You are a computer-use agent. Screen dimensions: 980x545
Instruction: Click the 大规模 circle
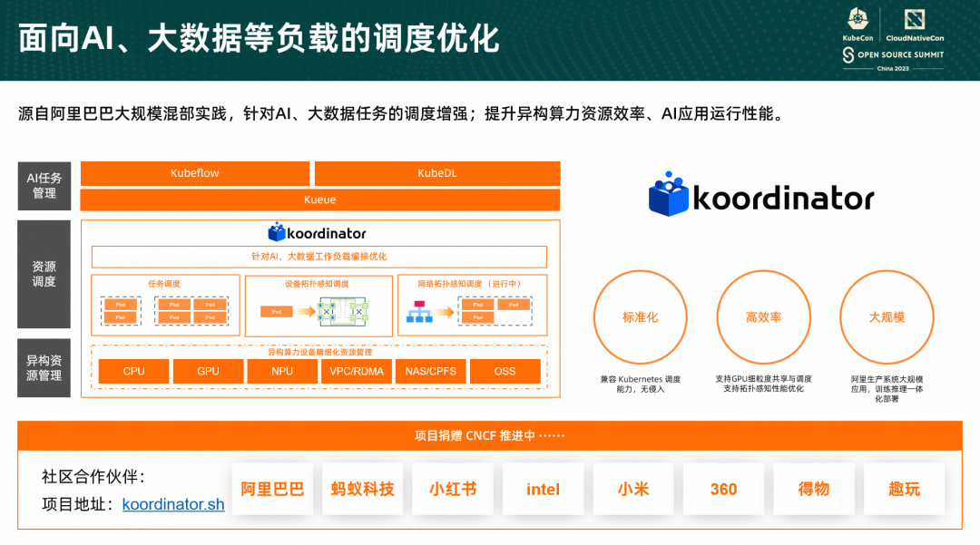887,317
